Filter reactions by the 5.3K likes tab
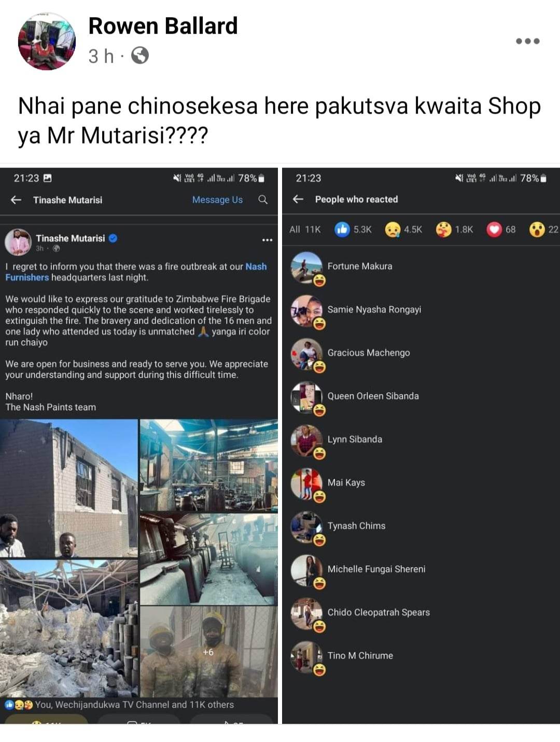 (x=353, y=229)
